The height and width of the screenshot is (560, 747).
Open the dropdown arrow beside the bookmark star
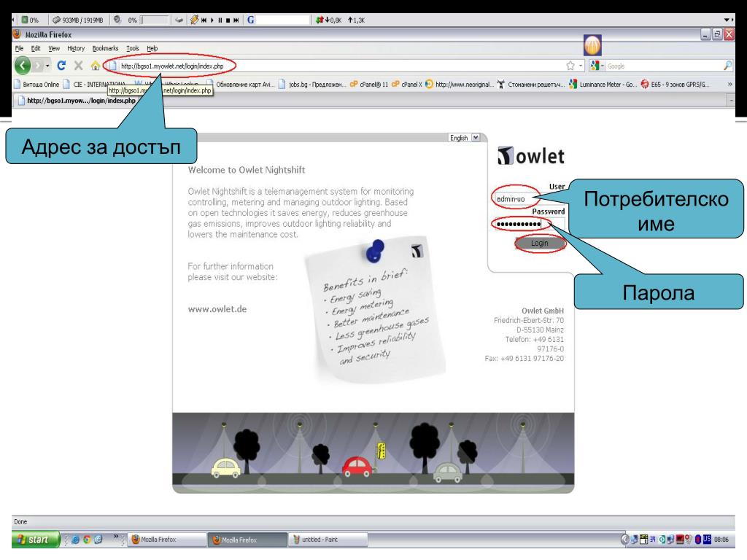click(x=581, y=66)
